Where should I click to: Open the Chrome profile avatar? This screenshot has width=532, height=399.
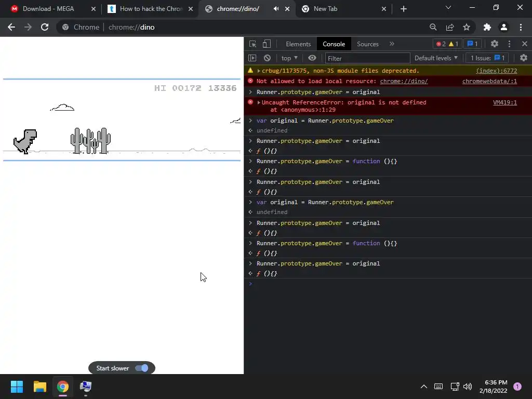point(504,27)
